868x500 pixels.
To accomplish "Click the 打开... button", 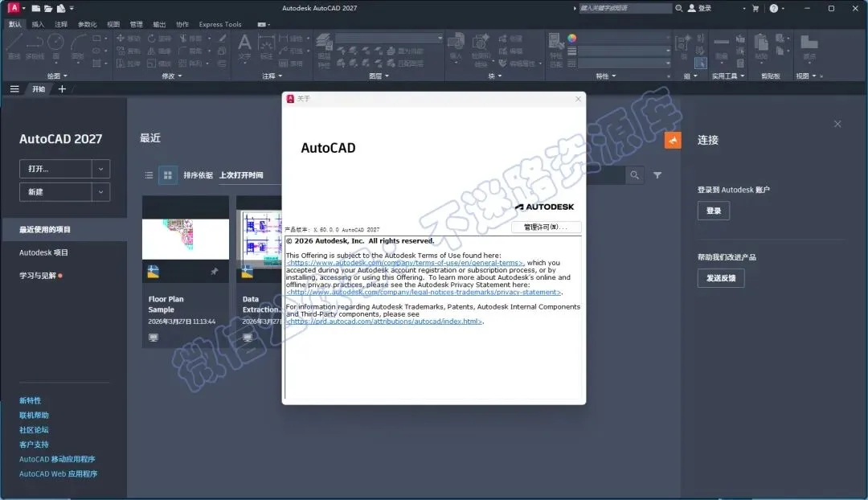I will tap(55, 169).
